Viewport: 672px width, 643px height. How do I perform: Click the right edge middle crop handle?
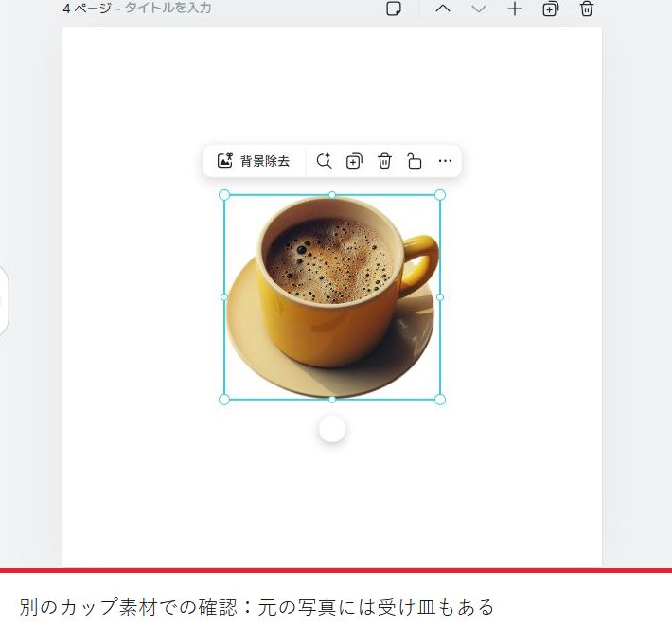point(440,297)
